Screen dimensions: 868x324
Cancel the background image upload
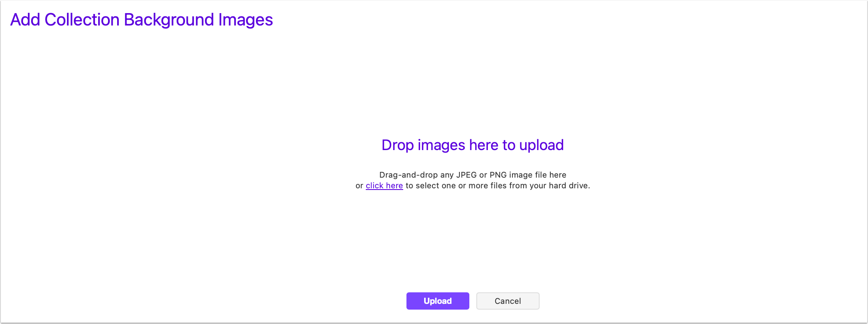pos(508,301)
